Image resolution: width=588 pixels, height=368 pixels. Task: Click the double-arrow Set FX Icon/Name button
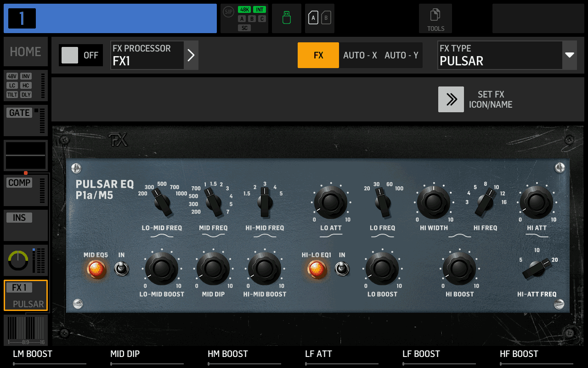[451, 99]
